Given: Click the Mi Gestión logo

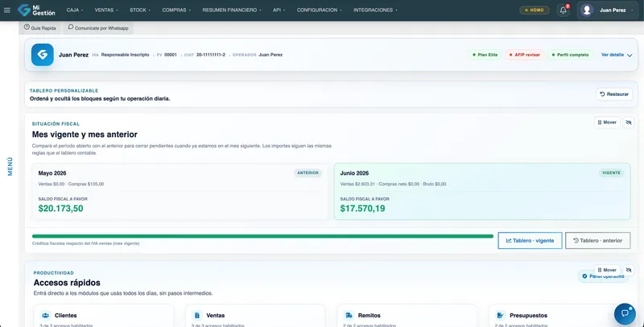Looking at the screenshot, I should [x=36, y=10].
